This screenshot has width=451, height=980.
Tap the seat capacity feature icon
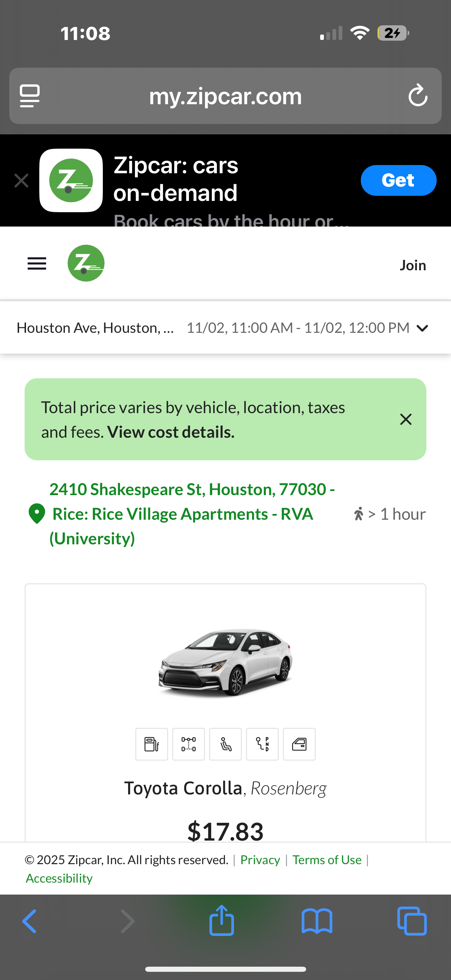[x=225, y=744]
